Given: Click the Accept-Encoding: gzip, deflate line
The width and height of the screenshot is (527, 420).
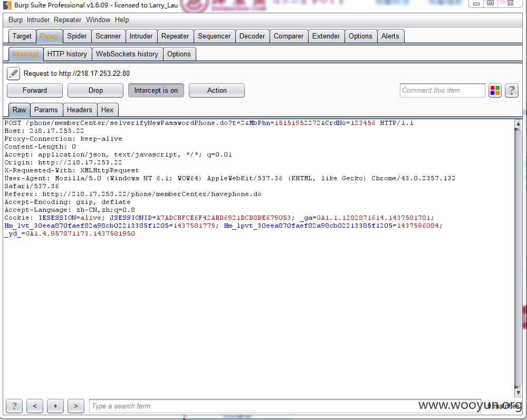Looking at the screenshot, I should coord(67,202).
